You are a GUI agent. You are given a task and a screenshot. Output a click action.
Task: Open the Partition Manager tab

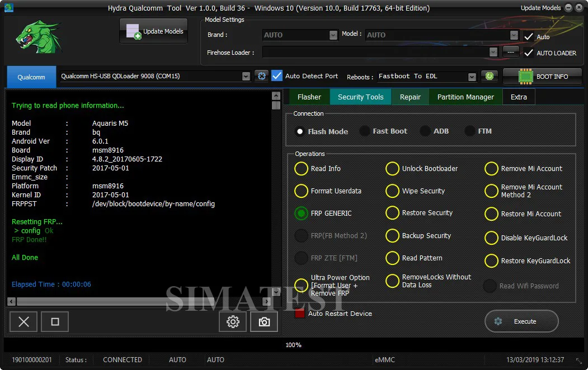tap(465, 97)
